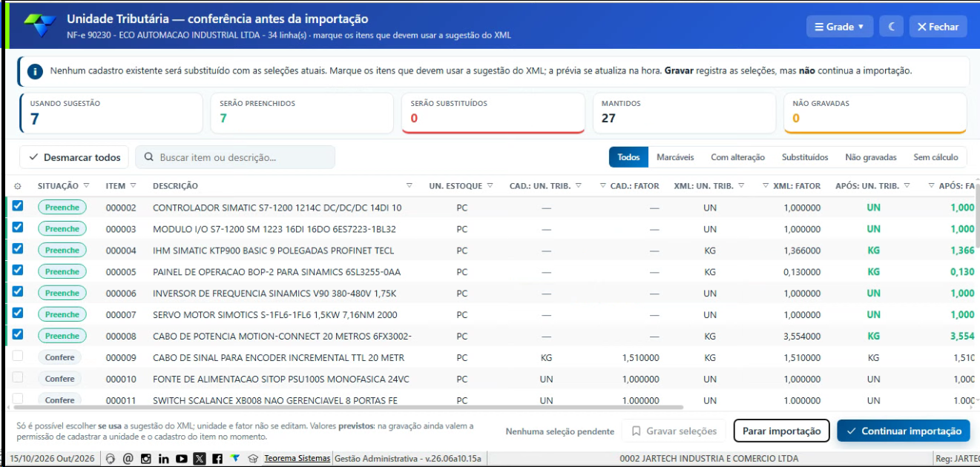Viewport: 980px width, 467px height.
Task: Click the column settings gear in table header
Action: click(18, 186)
